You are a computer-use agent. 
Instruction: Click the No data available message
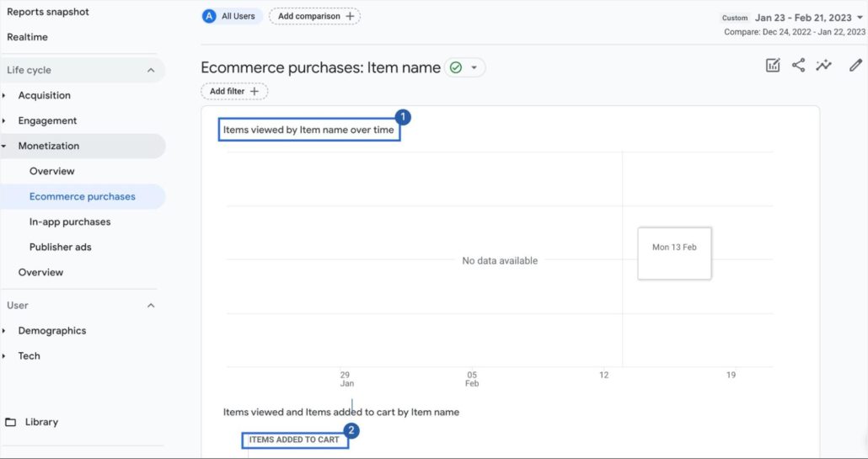tap(500, 260)
